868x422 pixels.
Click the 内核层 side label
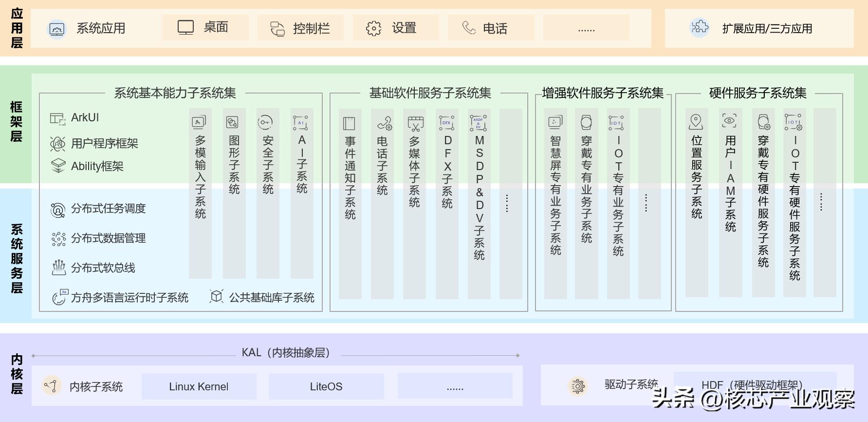[17, 374]
